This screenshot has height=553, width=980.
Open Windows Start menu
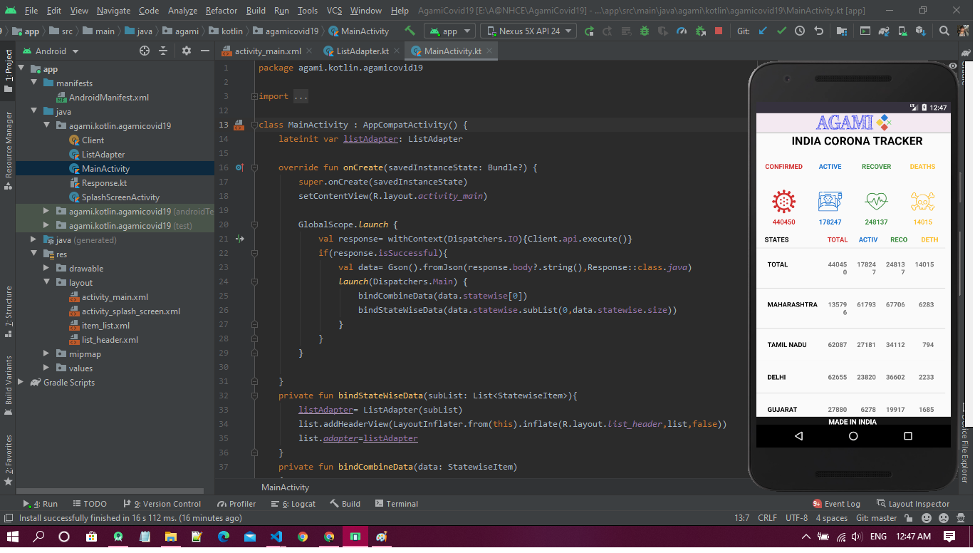pos(12,537)
